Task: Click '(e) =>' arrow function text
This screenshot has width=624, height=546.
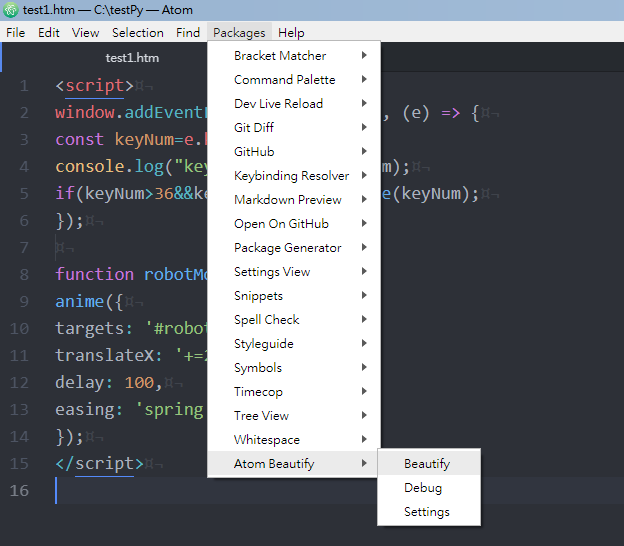Action: [431, 113]
